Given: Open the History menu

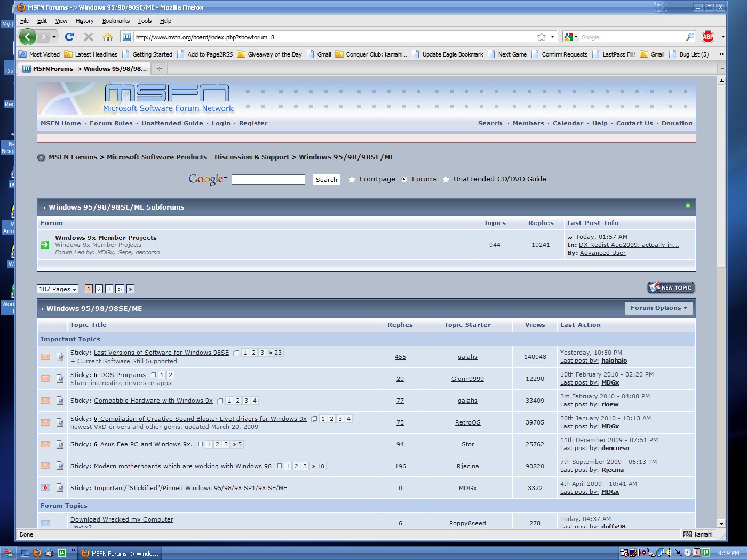Looking at the screenshot, I should [x=84, y=21].
